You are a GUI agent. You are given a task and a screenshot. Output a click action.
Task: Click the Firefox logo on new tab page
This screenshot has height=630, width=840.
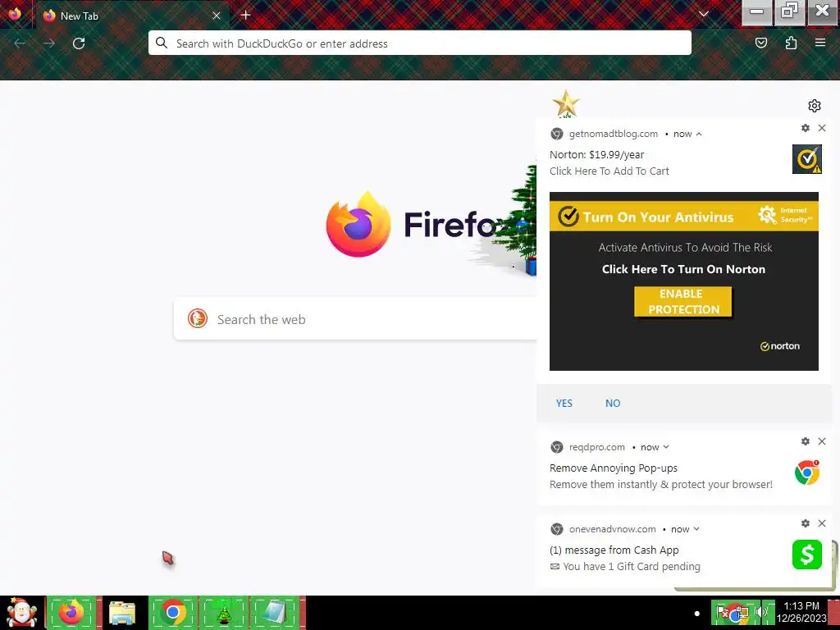(358, 224)
